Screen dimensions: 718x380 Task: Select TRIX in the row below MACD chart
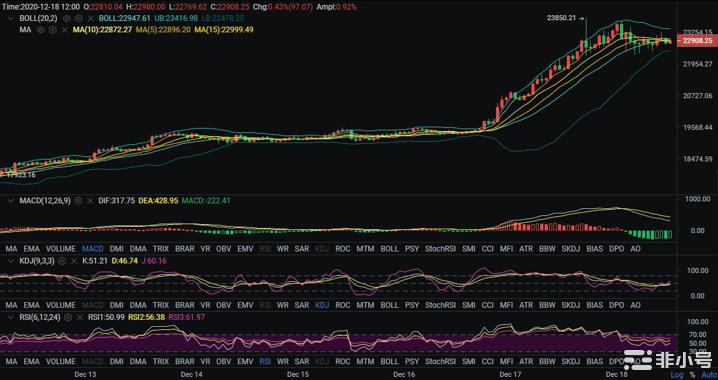click(x=161, y=249)
